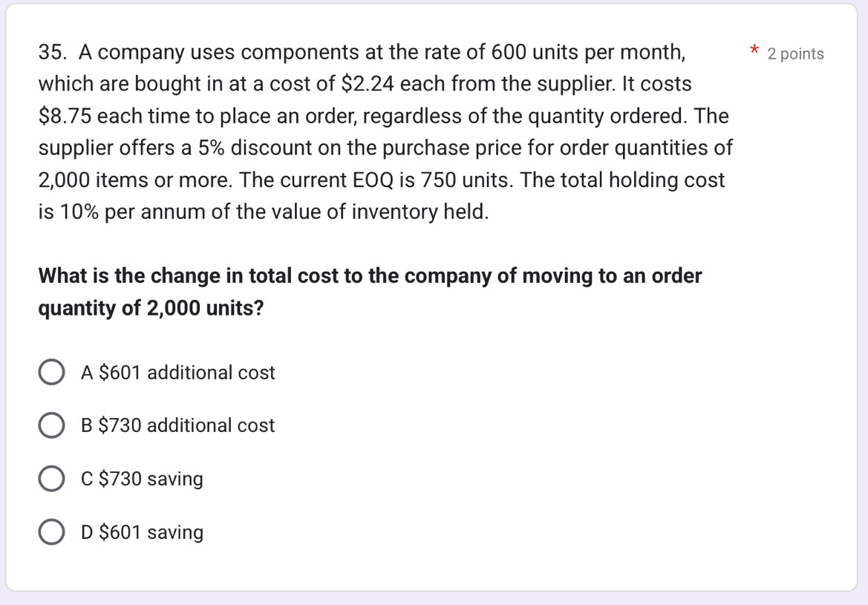Screen dimensions: 868x605
Task: Choose option D $601 saving
Action: pos(142,532)
